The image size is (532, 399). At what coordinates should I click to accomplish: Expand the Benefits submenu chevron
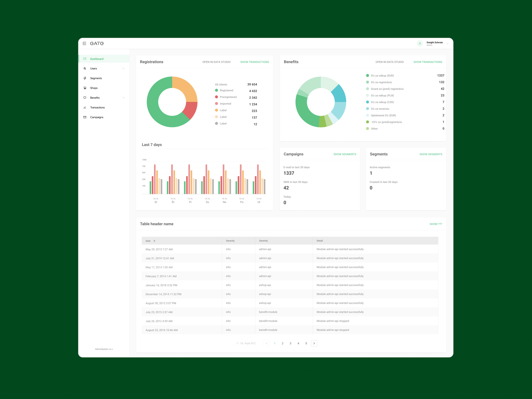click(x=123, y=98)
